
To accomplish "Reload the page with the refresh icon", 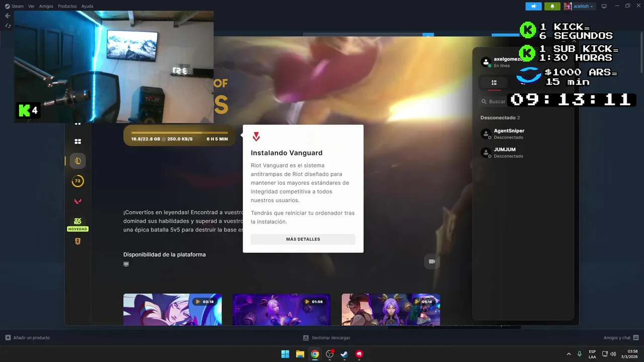I will 8,25.
